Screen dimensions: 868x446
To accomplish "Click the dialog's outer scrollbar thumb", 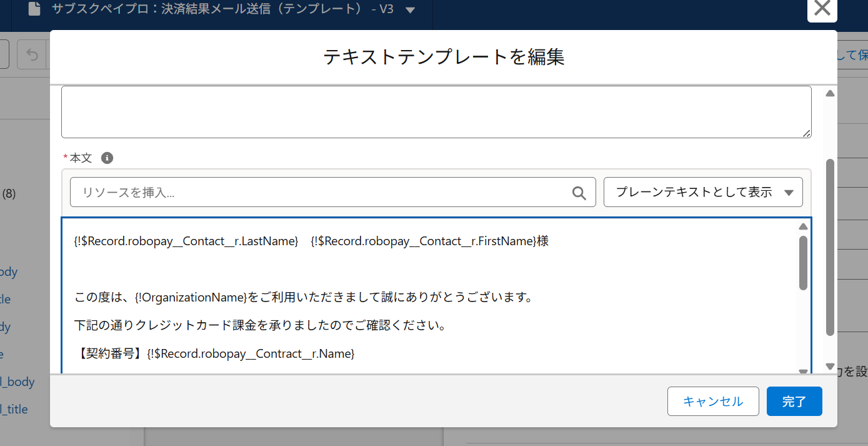I will point(830,247).
